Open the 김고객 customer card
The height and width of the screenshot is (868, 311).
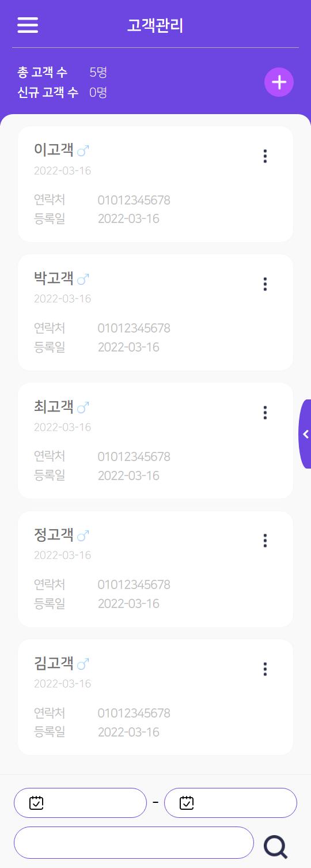[x=155, y=697]
